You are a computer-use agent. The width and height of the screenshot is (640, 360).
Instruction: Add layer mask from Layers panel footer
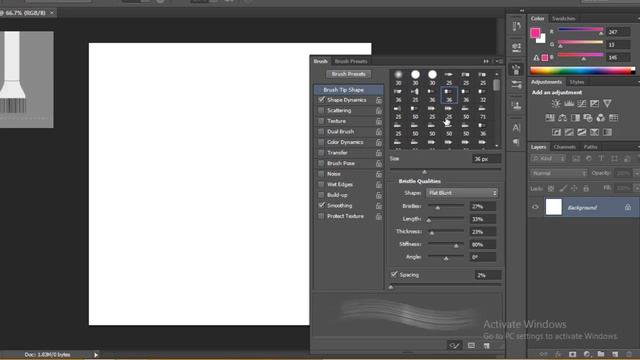pyautogui.click(x=572, y=354)
